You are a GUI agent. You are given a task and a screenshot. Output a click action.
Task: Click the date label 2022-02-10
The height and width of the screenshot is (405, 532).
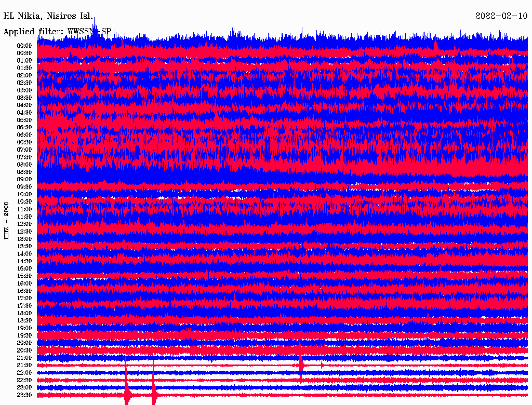[501, 16]
